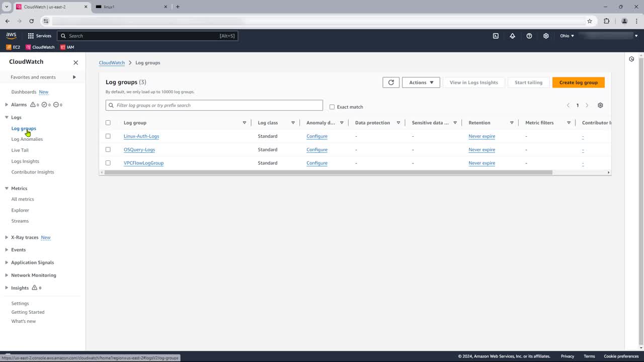Focus the AWS top search box
The height and width of the screenshot is (362, 644).
[x=147, y=36]
